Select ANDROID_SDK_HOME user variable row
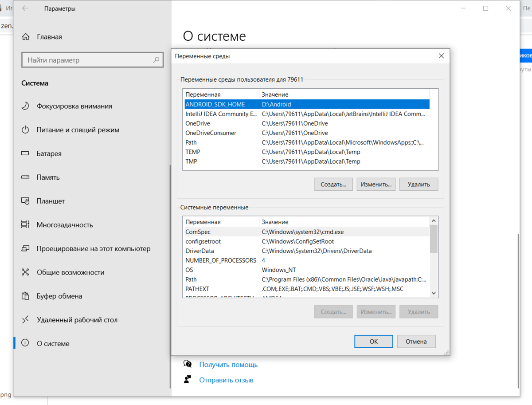The width and height of the screenshot is (532, 405). [x=307, y=104]
